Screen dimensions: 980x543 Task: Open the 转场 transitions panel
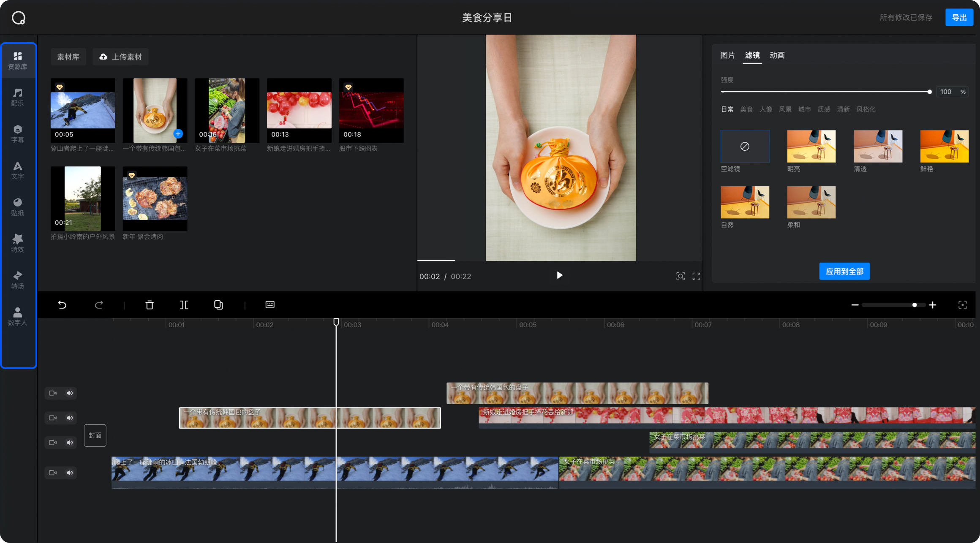(17, 280)
